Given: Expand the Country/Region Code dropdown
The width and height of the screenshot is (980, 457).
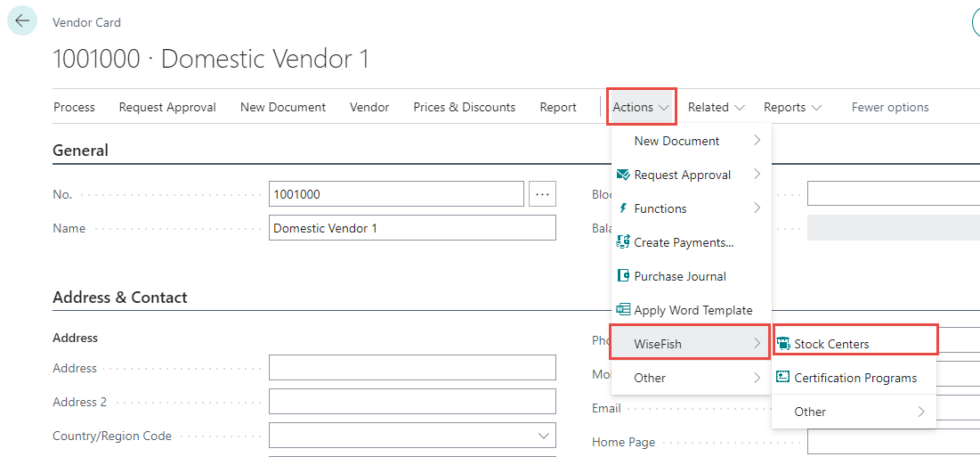Looking at the screenshot, I should (x=543, y=436).
